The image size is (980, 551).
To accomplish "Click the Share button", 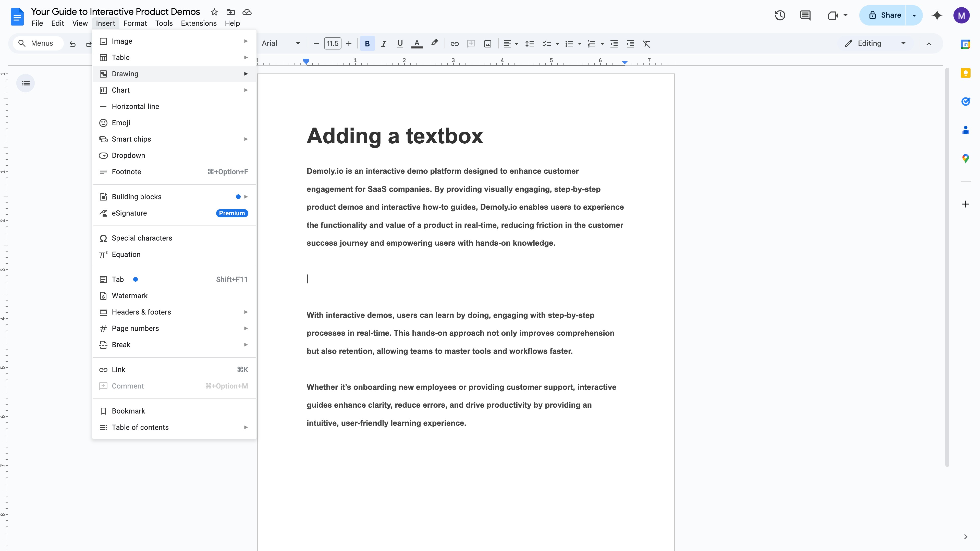I will click(x=883, y=15).
